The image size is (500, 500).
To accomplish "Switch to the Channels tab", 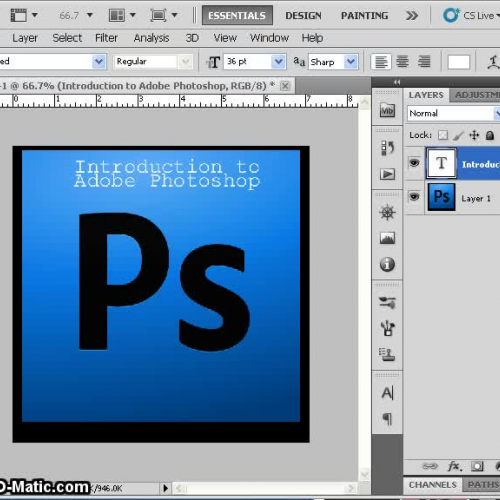I will coord(433,485).
